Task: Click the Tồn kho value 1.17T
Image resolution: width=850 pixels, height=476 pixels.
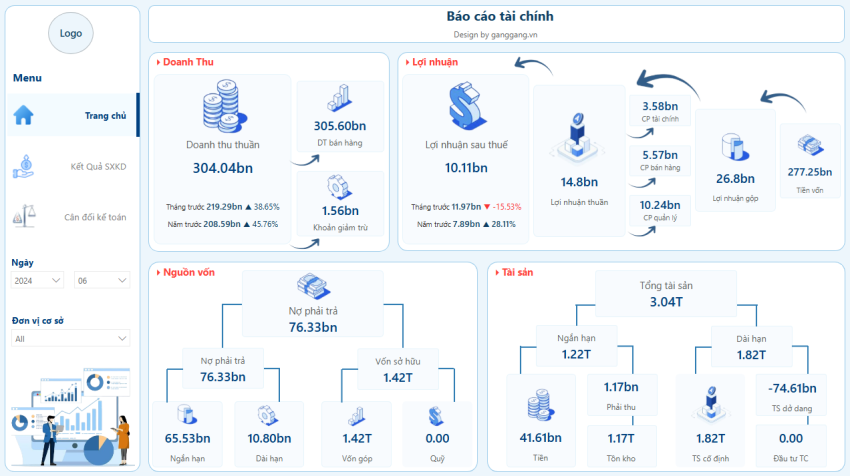Action: click(621, 438)
